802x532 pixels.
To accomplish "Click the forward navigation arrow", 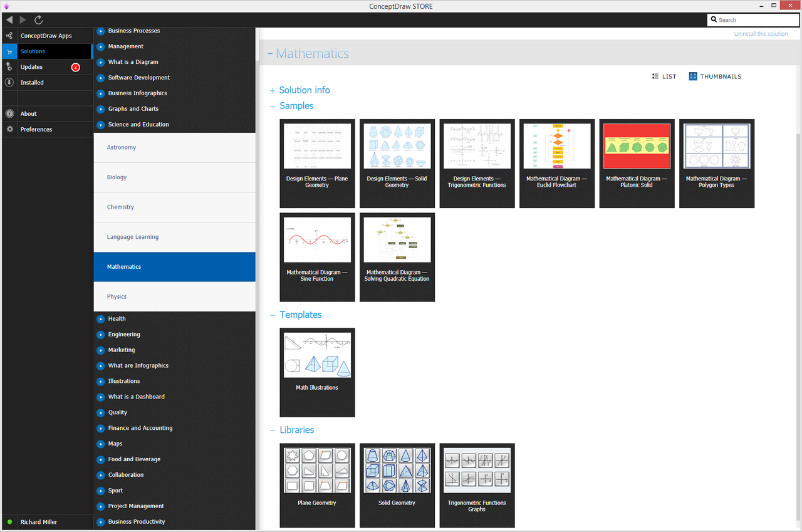I will pyautogui.click(x=24, y=20).
